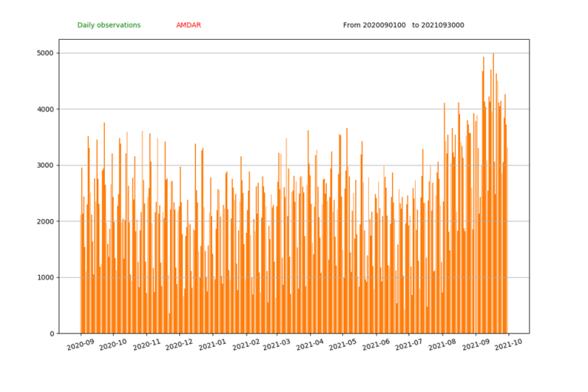Click the red 'AMDAR' label
The image size is (588, 392).
(x=188, y=25)
